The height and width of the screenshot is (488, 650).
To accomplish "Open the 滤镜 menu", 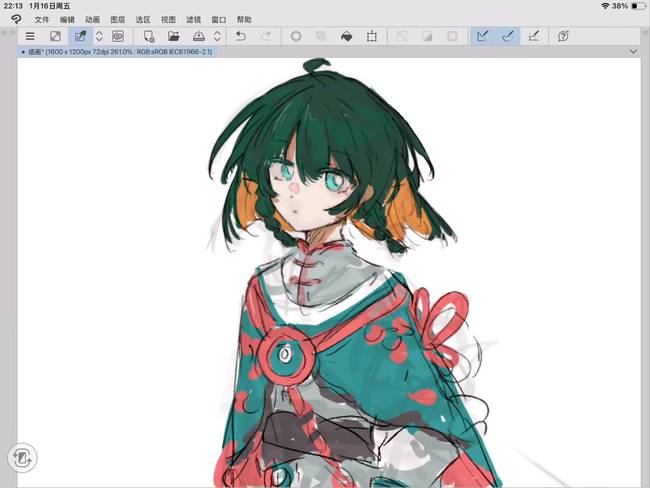I will click(x=193, y=19).
